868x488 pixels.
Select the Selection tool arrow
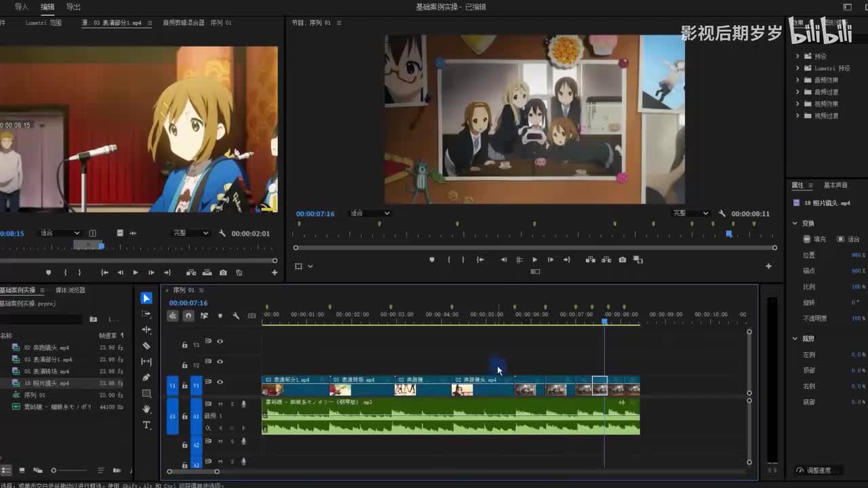(x=146, y=298)
